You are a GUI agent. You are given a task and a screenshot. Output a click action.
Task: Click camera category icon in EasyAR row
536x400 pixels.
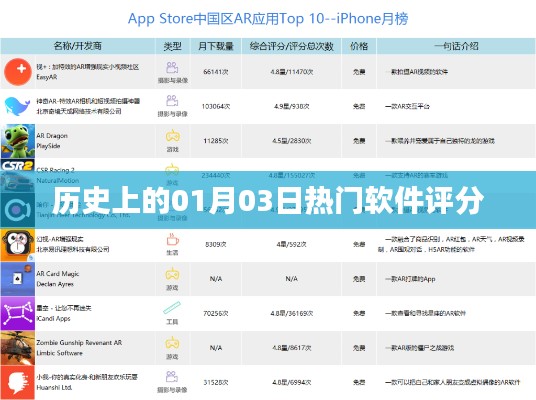click(172, 67)
